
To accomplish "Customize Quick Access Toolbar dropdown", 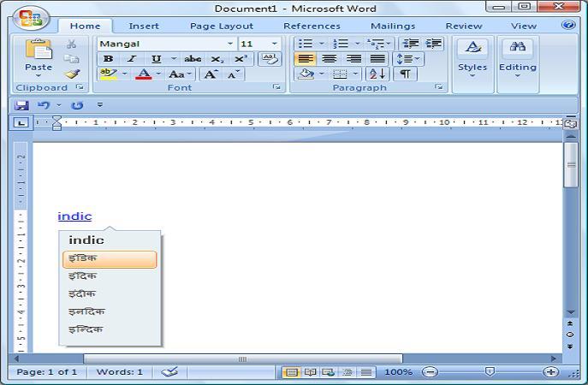I will coord(100,105).
